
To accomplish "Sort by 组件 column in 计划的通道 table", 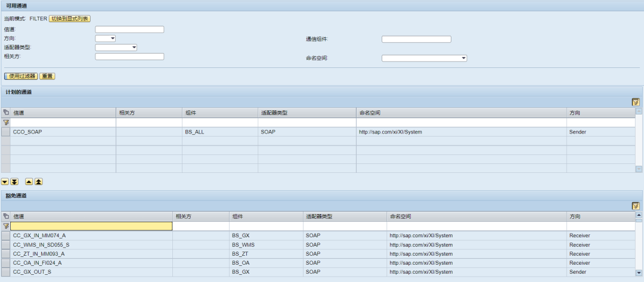I will [x=220, y=113].
